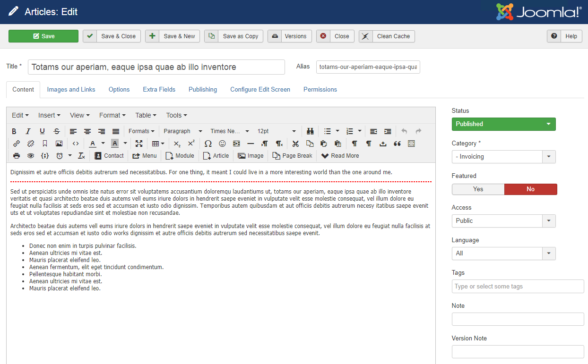Expand the Status Published dropdown
Image resolution: width=588 pixels, height=364 pixels.
(x=504, y=124)
